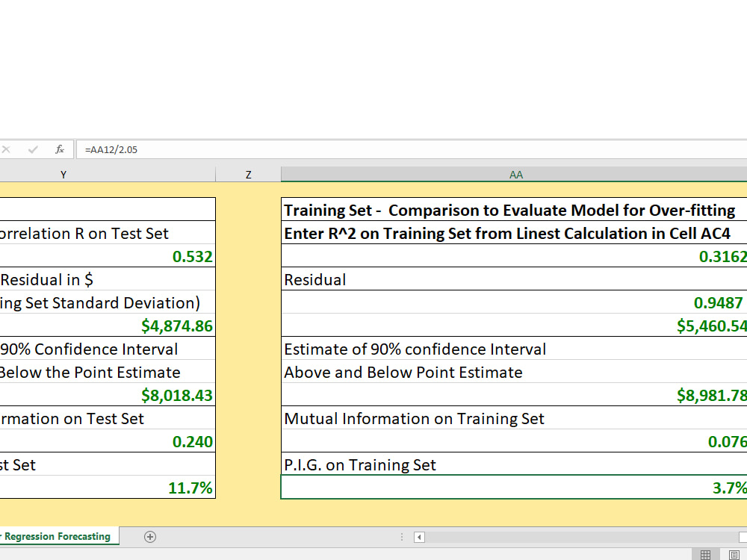
Task: Click the Above and Below Point Estimate cell
Action: click(514, 372)
